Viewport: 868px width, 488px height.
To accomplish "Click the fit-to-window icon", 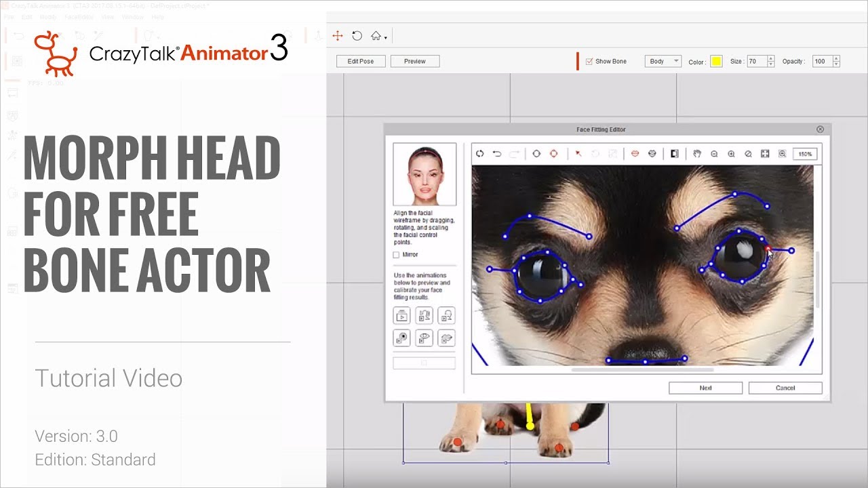I will pyautogui.click(x=765, y=154).
